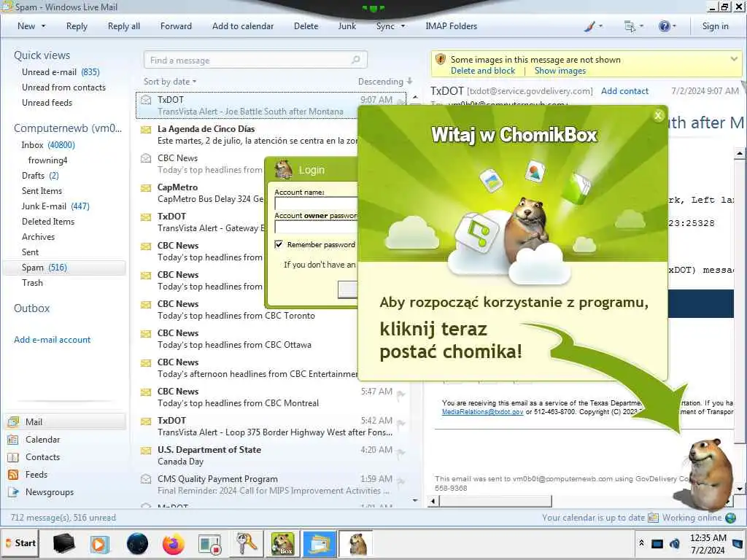The height and width of the screenshot is (560, 747).
Task: Click the flag icon on the 5:42 AM TxDOT message
Action: pos(401,424)
